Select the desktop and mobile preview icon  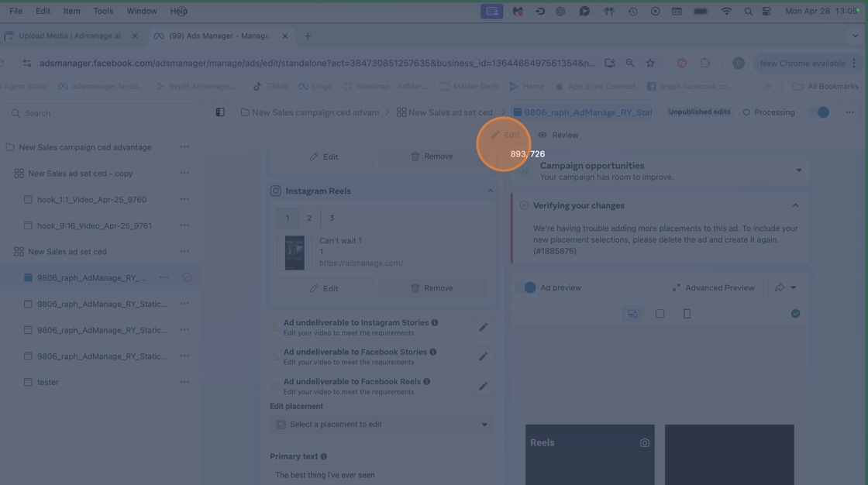click(x=632, y=314)
